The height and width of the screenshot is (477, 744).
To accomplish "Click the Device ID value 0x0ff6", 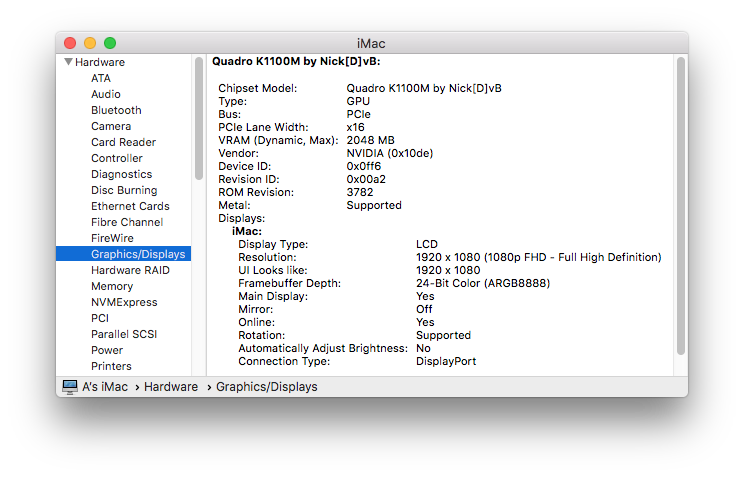I will (x=363, y=166).
